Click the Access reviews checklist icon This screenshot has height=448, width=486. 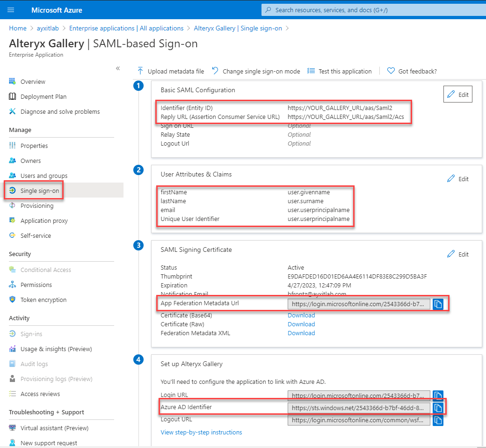coord(13,394)
